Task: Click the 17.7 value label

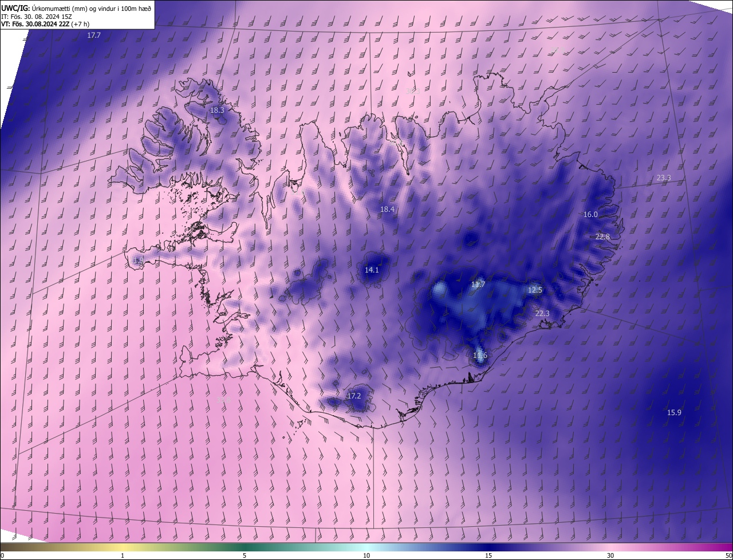Action: pos(94,36)
